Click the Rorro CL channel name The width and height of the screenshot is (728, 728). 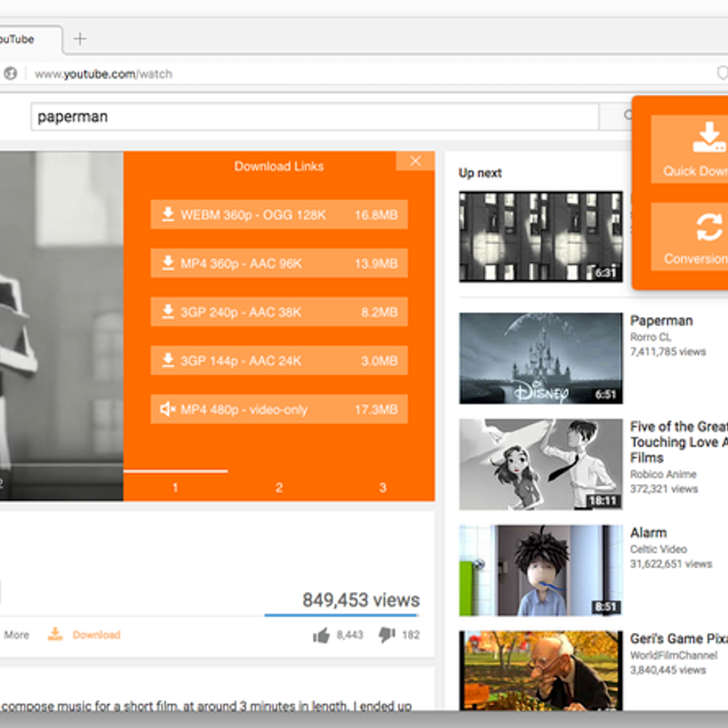click(651, 337)
